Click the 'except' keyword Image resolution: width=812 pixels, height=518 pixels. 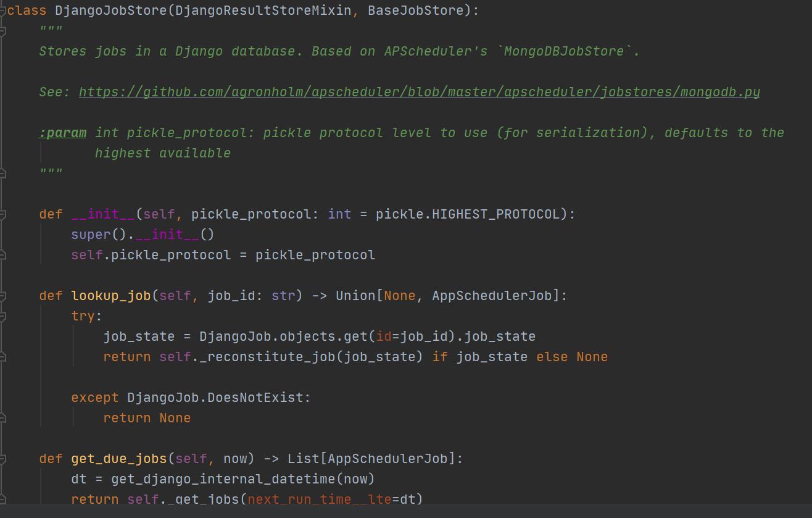coord(95,398)
